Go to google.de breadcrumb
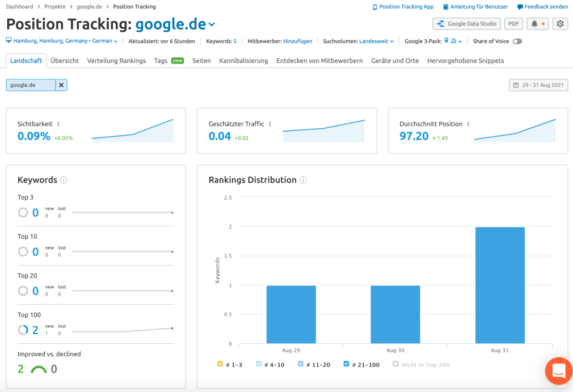573x392 pixels. coord(89,7)
